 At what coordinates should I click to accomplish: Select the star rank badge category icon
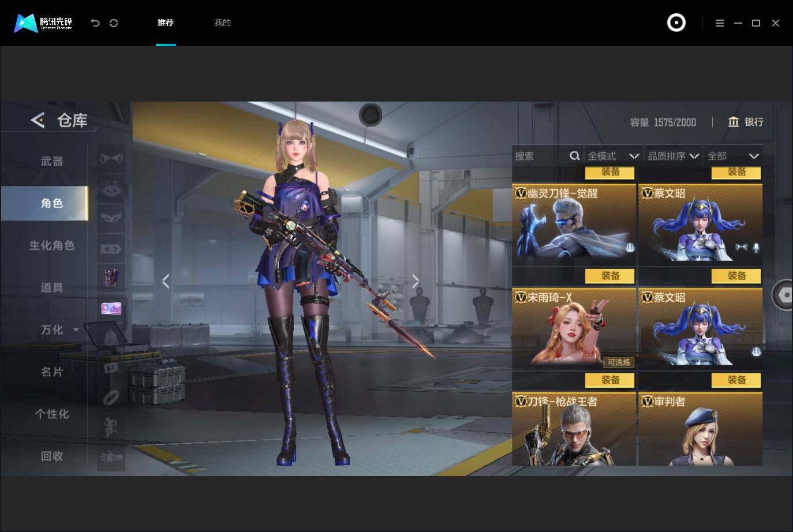coord(111,248)
